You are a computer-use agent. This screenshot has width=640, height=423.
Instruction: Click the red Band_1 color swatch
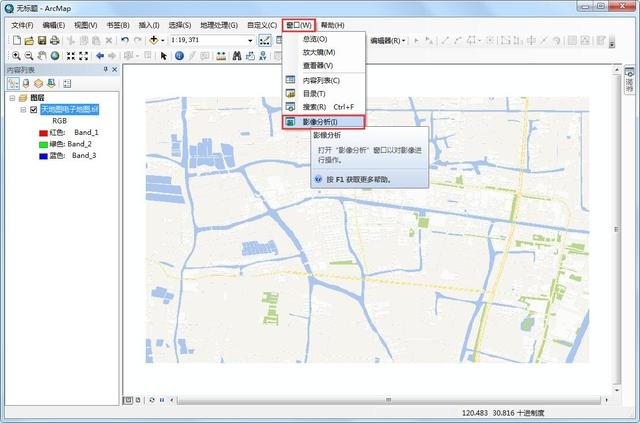click(43, 133)
